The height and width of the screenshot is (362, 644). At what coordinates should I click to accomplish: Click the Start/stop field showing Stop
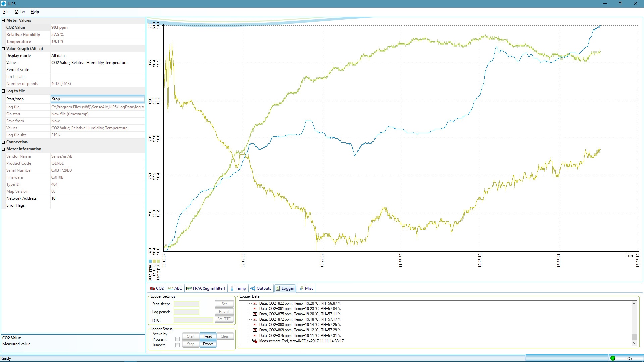pyautogui.click(x=97, y=99)
